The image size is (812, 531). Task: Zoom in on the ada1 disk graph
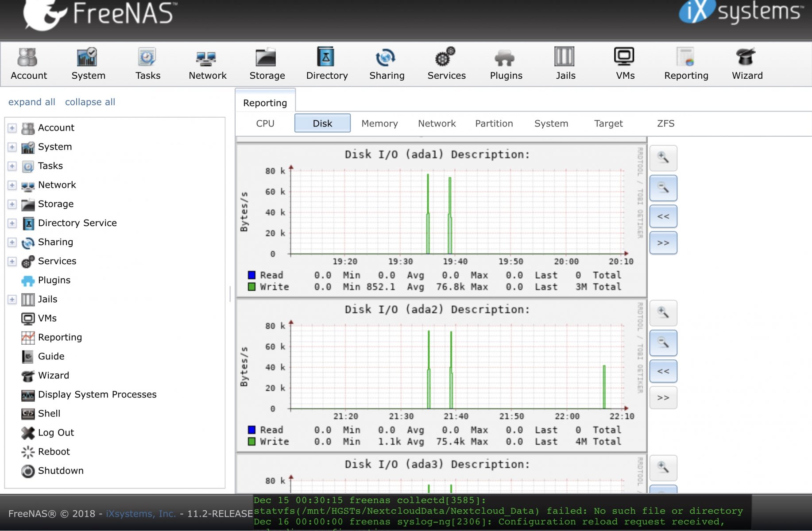663,158
